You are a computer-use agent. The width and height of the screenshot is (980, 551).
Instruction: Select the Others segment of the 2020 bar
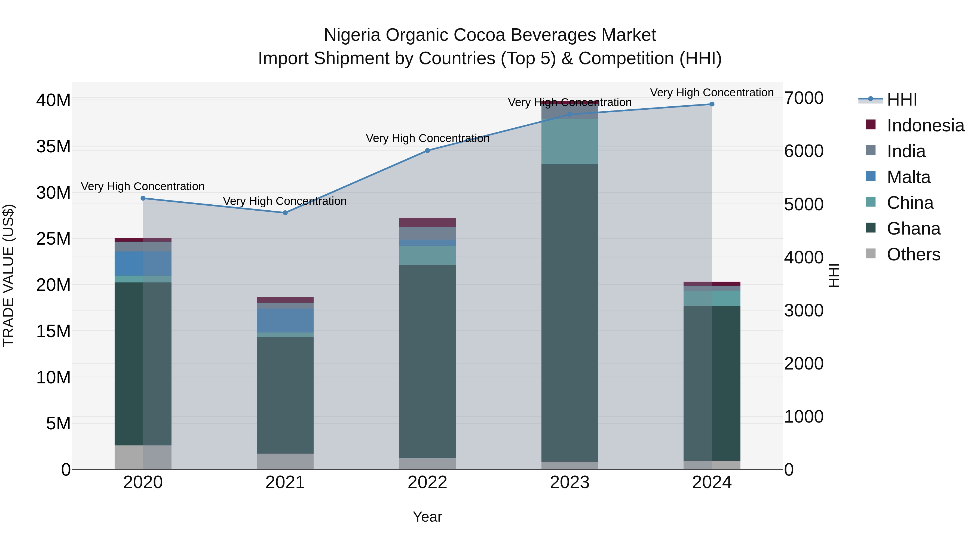tap(143, 457)
